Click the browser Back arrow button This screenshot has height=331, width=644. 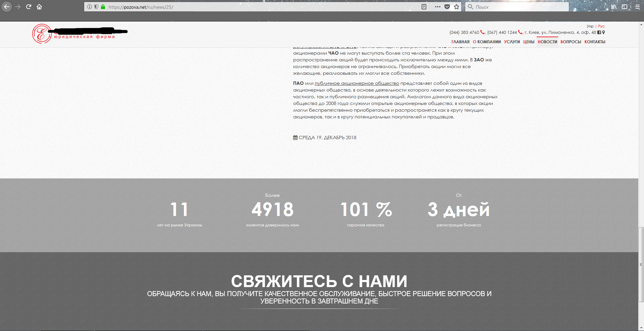point(7,7)
